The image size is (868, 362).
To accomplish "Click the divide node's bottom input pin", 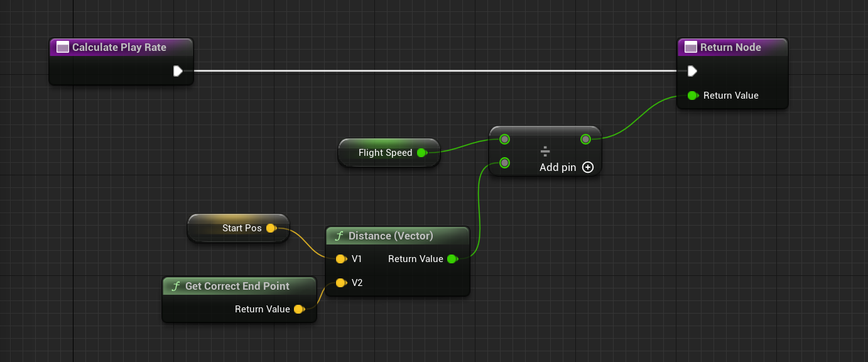I will [x=504, y=163].
